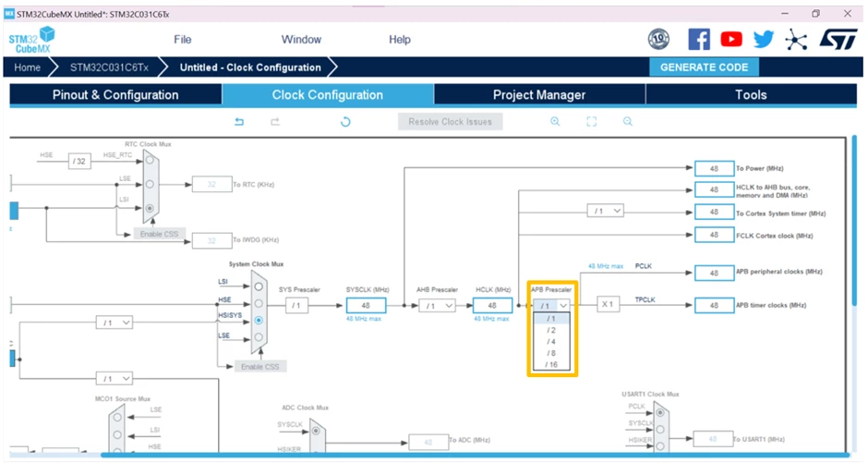Click the APB peripheral clocks value box

click(x=714, y=273)
